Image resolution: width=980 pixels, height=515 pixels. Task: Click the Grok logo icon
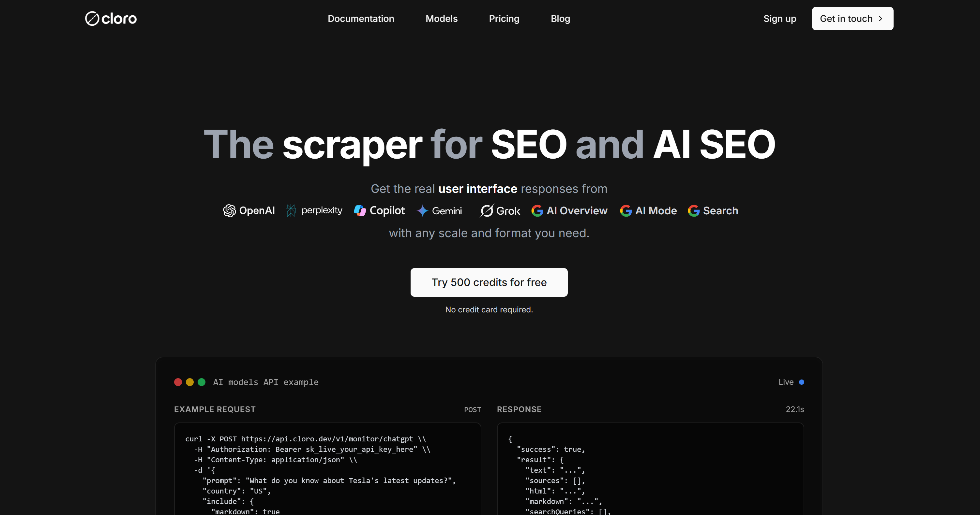coord(487,210)
